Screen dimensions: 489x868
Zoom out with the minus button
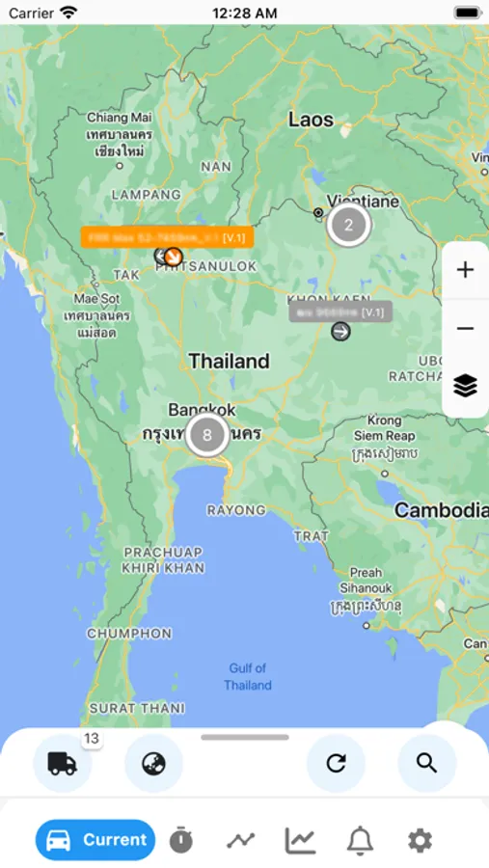(465, 329)
